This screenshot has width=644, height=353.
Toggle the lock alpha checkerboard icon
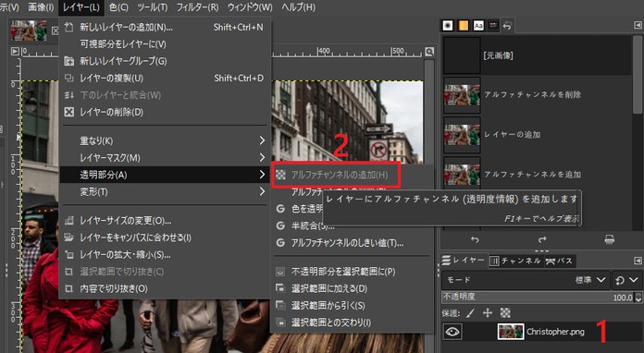(x=505, y=313)
